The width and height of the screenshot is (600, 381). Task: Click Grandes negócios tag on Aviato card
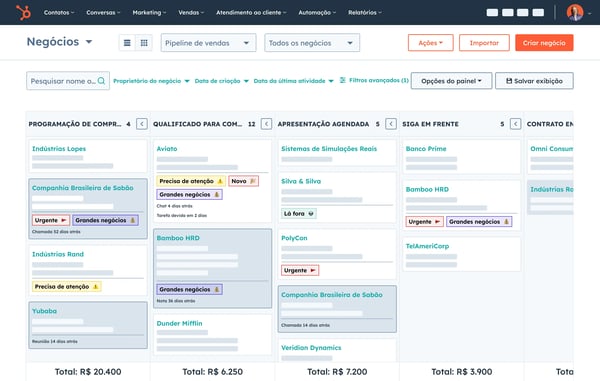189,195
